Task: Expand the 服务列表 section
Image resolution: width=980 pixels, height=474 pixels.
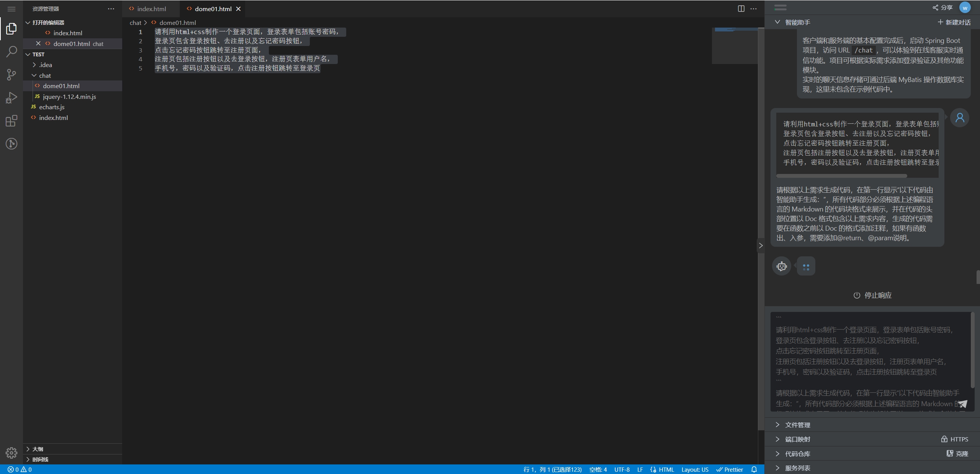Action: pos(872,468)
